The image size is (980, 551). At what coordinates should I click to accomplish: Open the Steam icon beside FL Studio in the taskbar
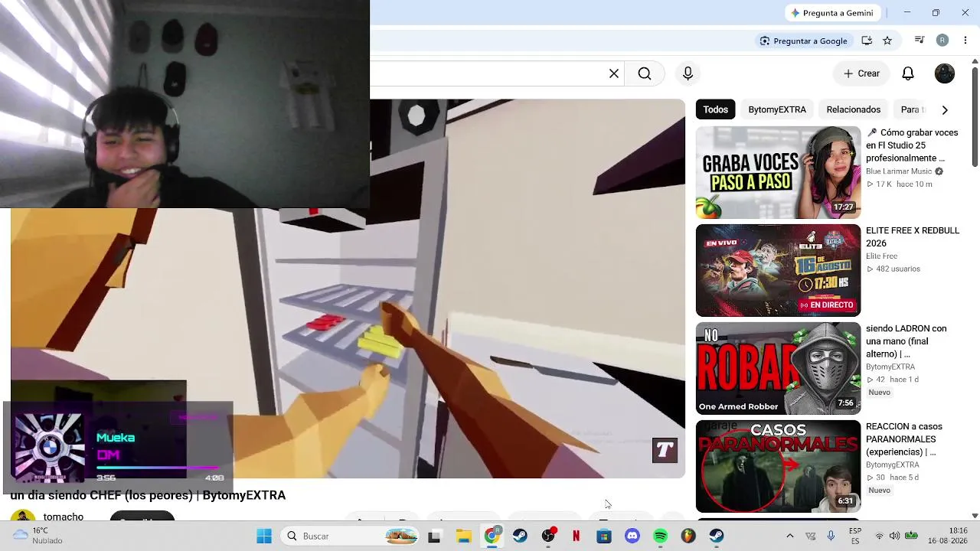click(x=717, y=536)
